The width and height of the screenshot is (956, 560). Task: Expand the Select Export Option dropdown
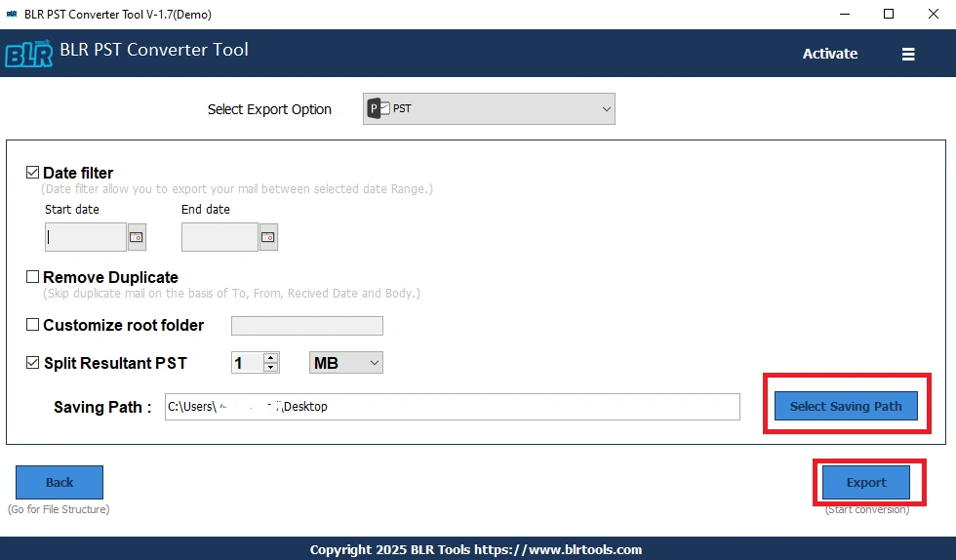tap(489, 108)
